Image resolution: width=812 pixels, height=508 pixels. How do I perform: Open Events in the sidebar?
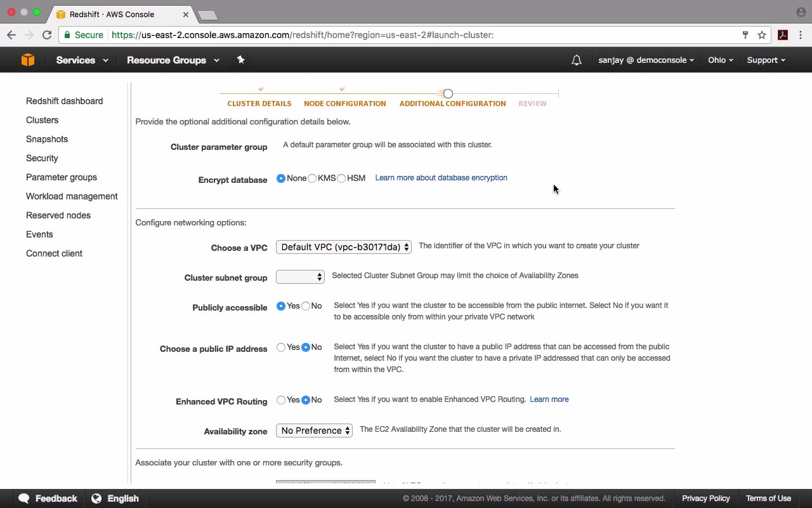[39, 234]
